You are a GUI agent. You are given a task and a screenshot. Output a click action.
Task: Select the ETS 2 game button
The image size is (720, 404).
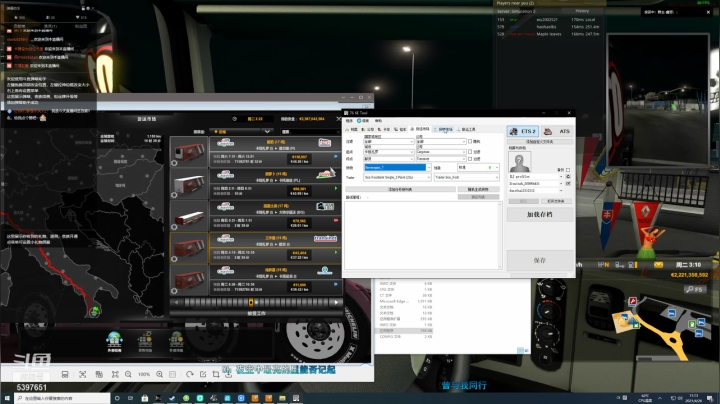point(523,130)
